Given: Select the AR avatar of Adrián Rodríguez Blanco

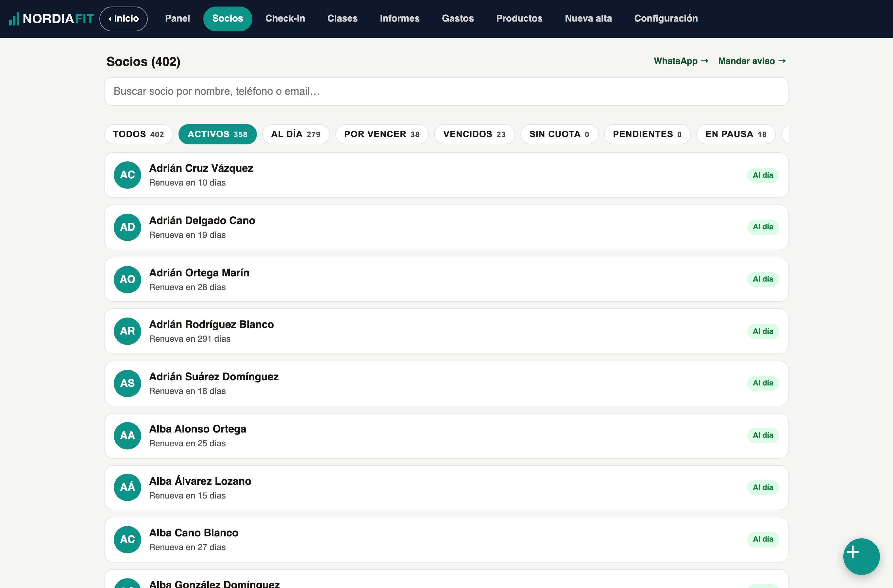Looking at the screenshot, I should click(x=127, y=331).
